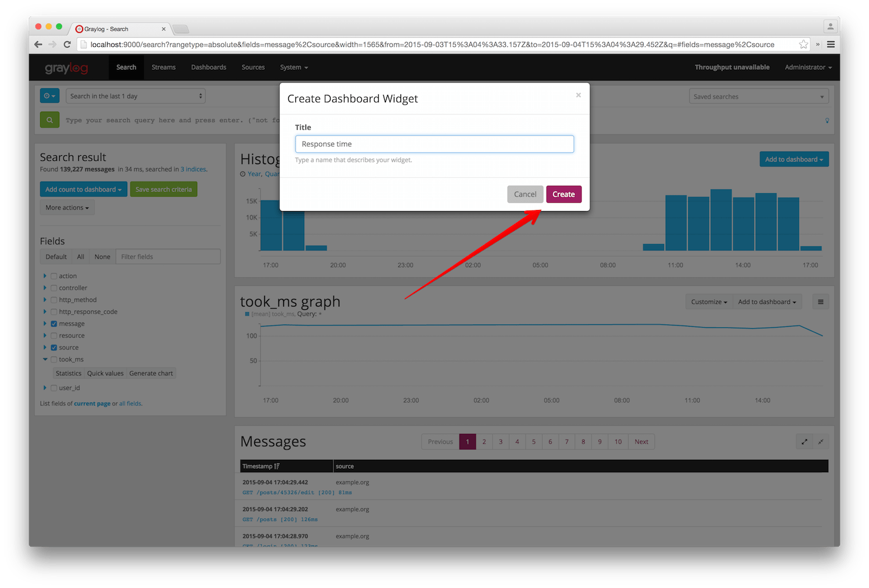The height and width of the screenshot is (588, 869).
Task: Click the expand messages arrows icon
Action: (804, 442)
